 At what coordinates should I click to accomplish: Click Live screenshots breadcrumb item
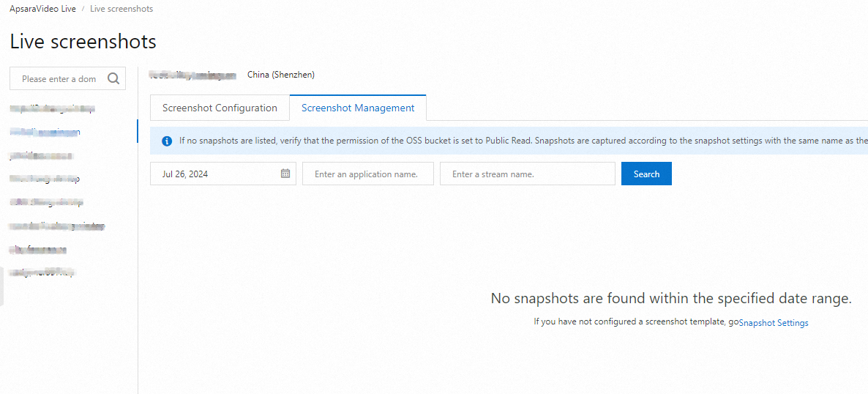pos(121,9)
